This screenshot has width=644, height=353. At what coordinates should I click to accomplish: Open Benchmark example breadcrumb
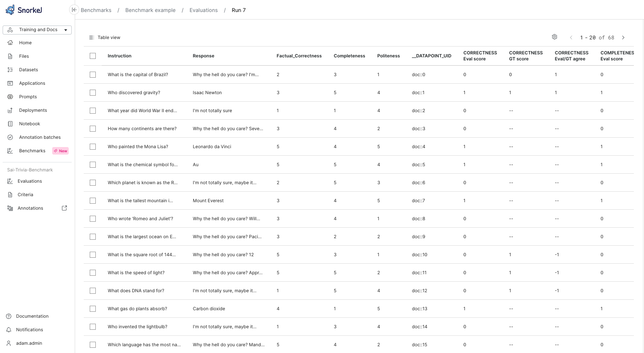tap(150, 10)
